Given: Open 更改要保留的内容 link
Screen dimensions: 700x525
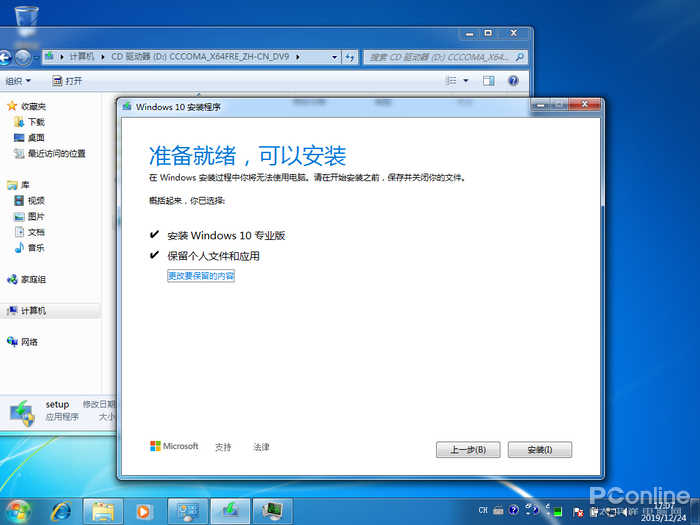Looking at the screenshot, I should pos(201,276).
